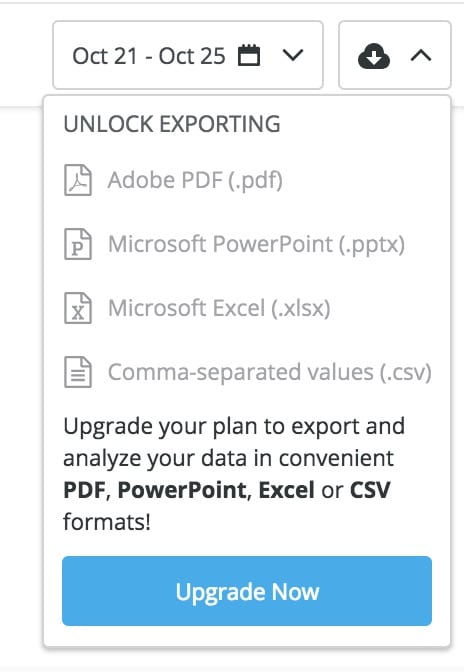Screen dimensions: 464x672
Task: Click the cloud download export icon
Action: tap(374, 56)
